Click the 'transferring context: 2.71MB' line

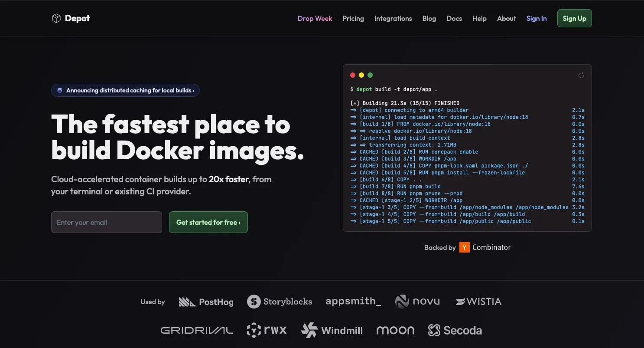(403, 145)
